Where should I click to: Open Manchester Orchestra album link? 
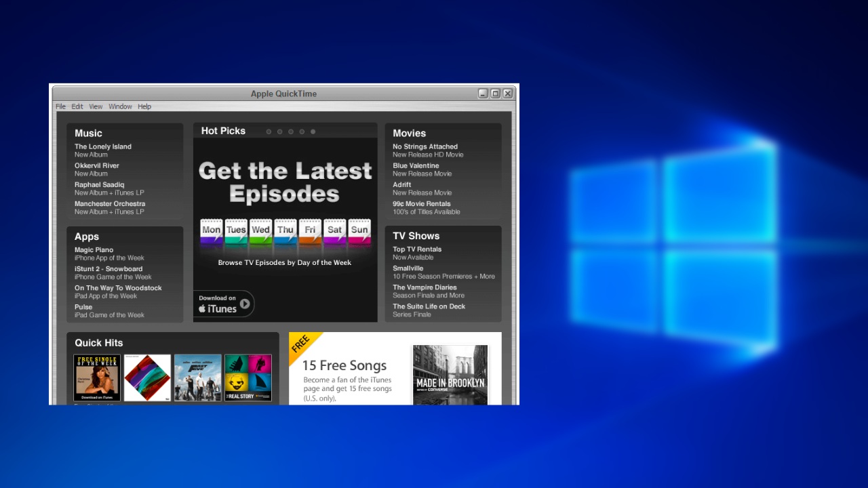click(110, 207)
